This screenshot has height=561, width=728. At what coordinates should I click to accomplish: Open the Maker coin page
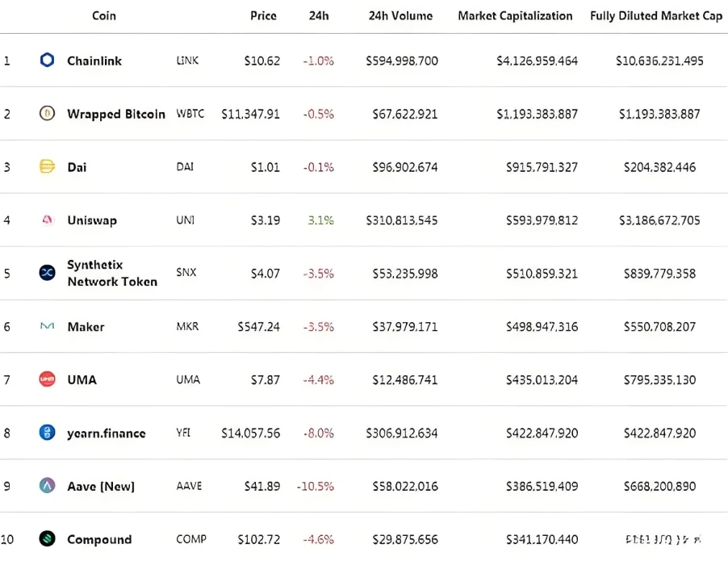click(x=86, y=327)
